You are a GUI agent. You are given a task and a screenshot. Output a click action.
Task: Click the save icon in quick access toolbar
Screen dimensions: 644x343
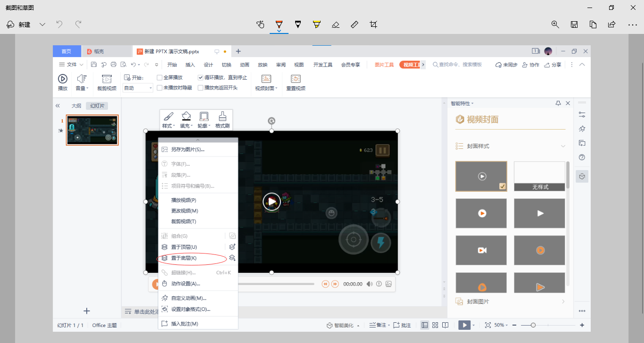[94, 65]
